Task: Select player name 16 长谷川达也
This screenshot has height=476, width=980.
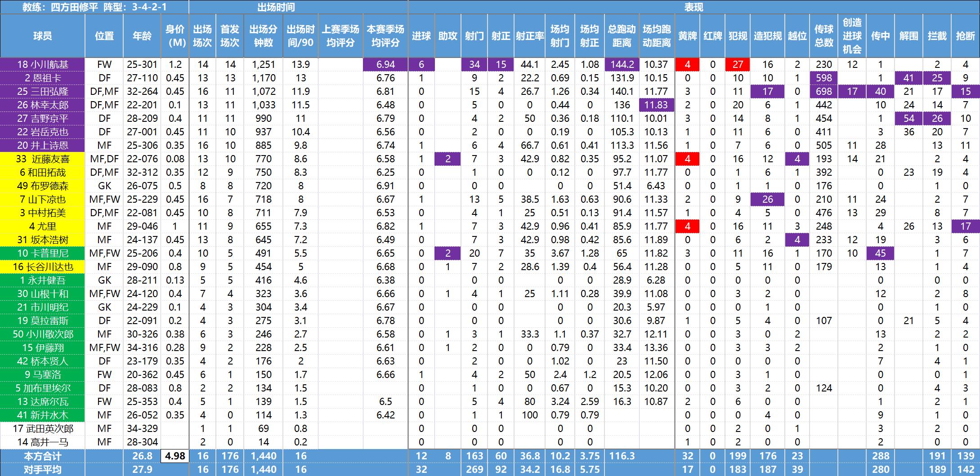Action: click(x=43, y=267)
